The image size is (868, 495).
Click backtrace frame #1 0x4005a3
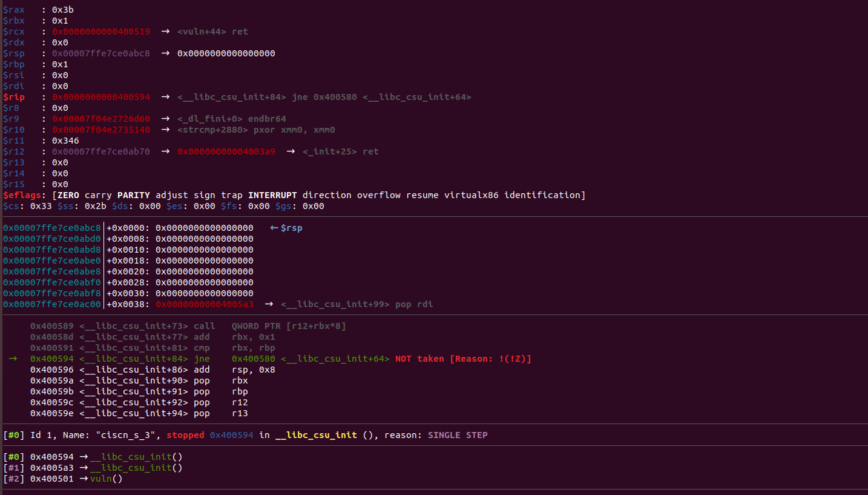point(93,468)
